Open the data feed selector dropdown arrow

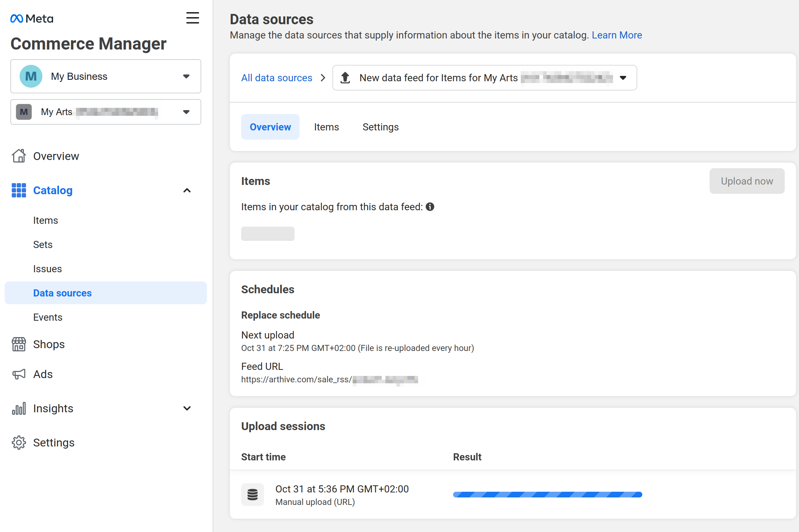tap(623, 78)
